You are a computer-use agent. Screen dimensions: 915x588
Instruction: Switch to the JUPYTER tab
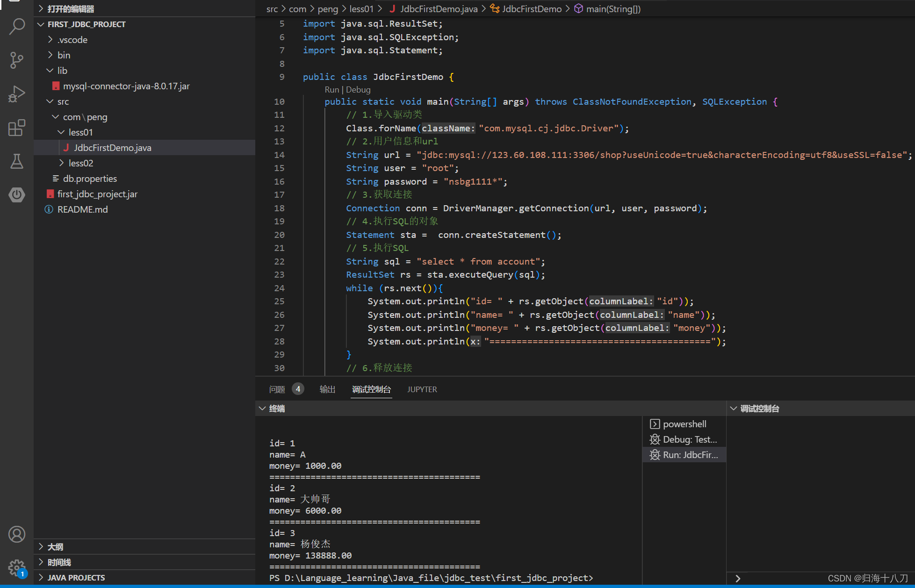click(422, 389)
